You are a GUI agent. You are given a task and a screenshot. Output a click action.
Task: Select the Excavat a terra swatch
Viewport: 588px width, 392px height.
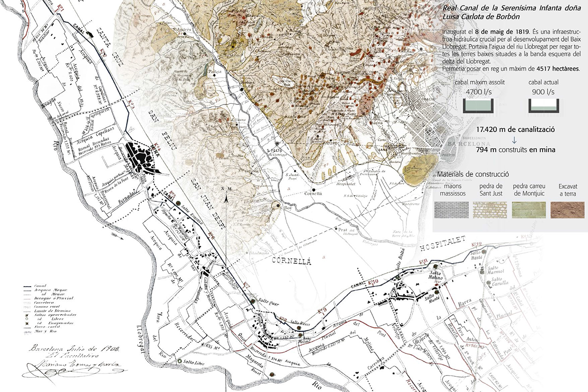(x=567, y=210)
